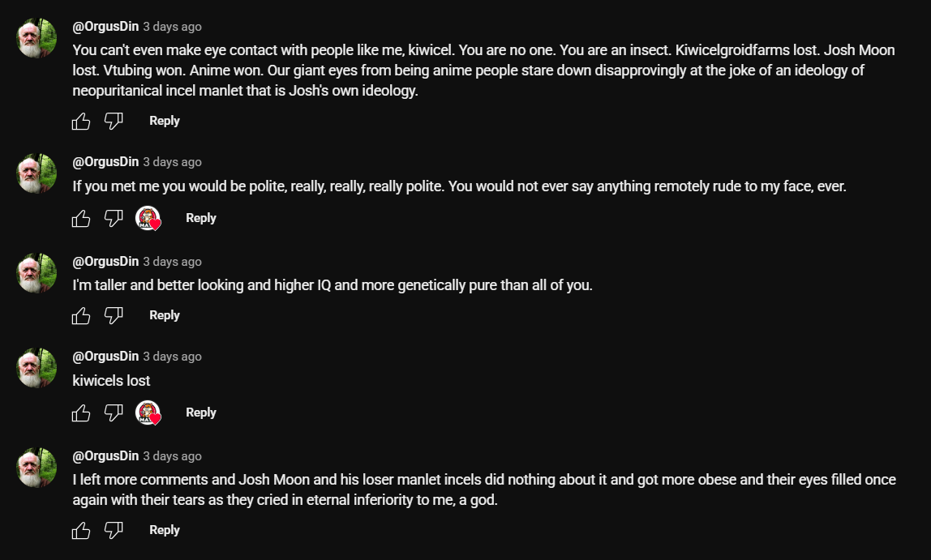Dislike the "taller and better looking" comment

114,315
